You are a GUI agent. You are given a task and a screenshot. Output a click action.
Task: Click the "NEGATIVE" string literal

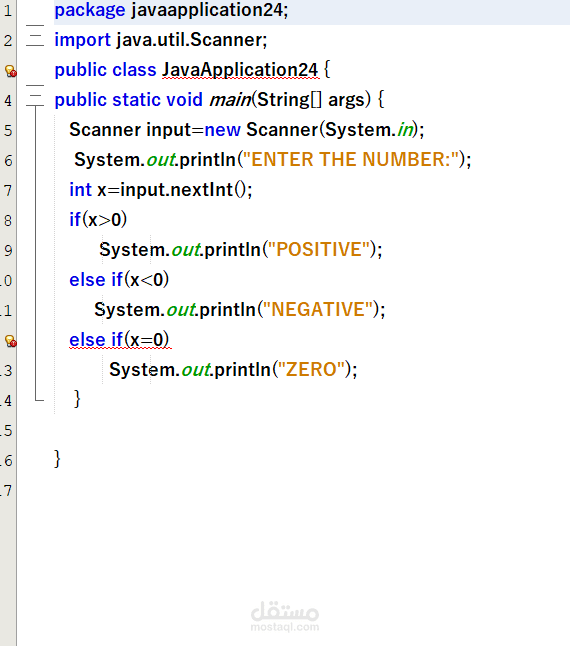point(318,310)
